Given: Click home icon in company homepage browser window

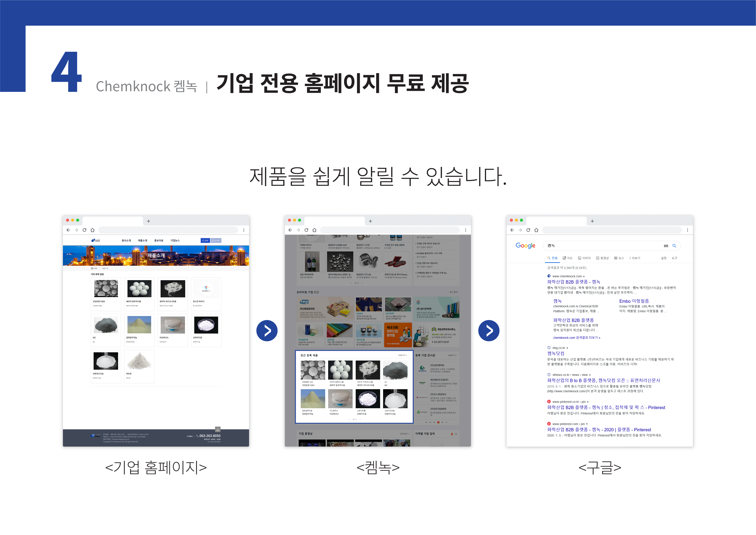Looking at the screenshot, I should pyautogui.click(x=92, y=230).
